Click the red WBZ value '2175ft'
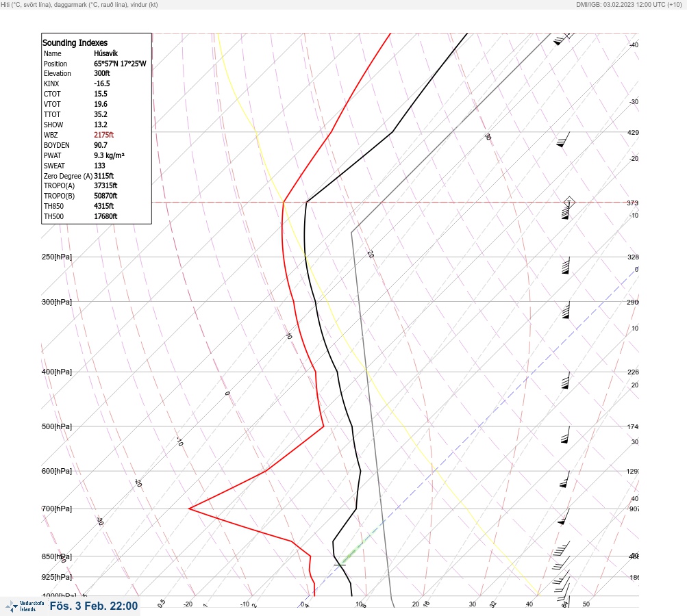687x616 pixels. pyautogui.click(x=104, y=135)
